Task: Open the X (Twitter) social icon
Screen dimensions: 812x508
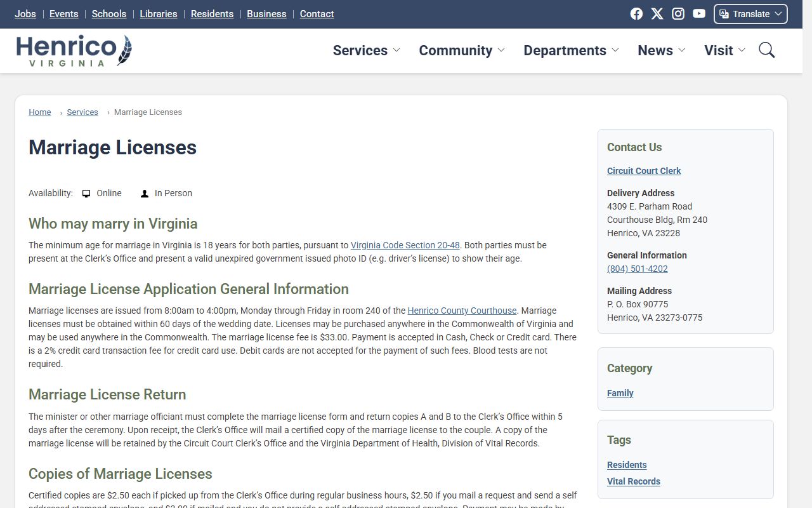Action: click(657, 14)
